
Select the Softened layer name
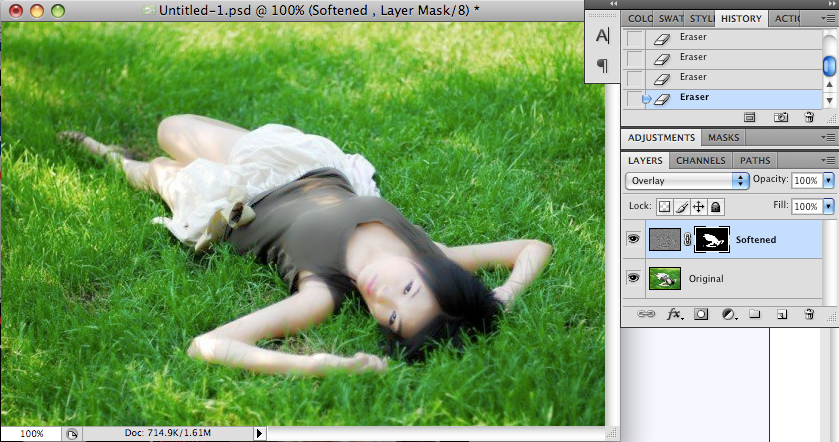tap(756, 240)
